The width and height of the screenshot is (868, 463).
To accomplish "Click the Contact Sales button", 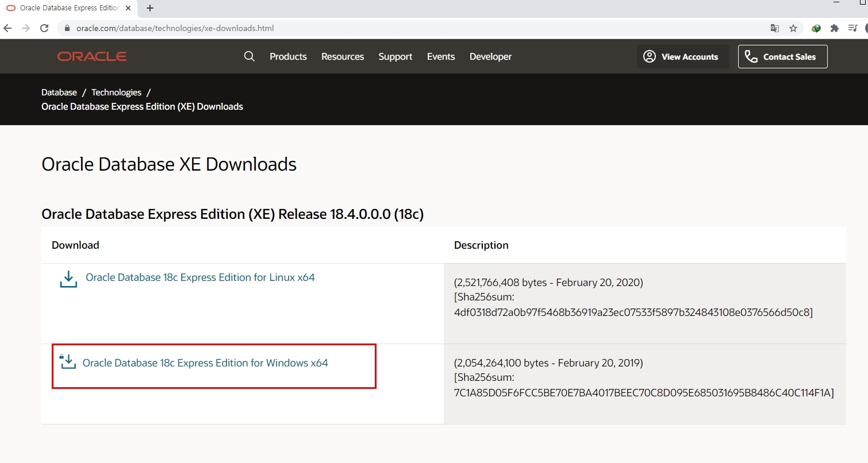I will click(783, 56).
